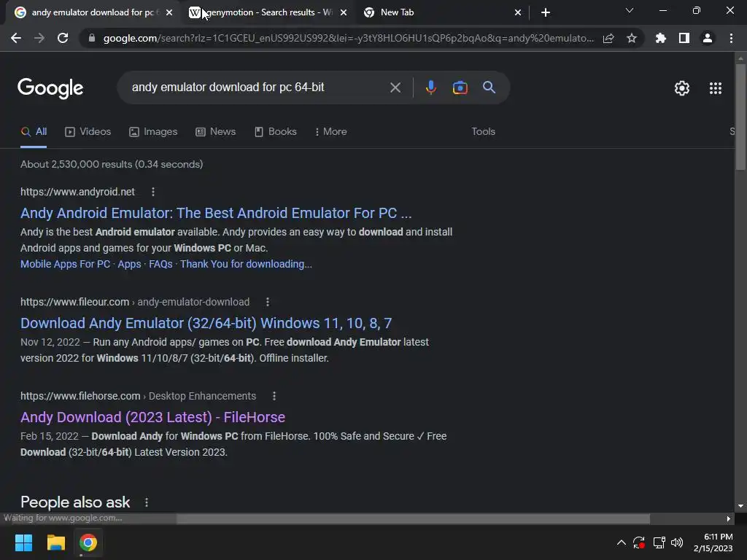Click the filehorse.com breadcrumb URL
This screenshot has height=560, width=747.
[138, 396]
